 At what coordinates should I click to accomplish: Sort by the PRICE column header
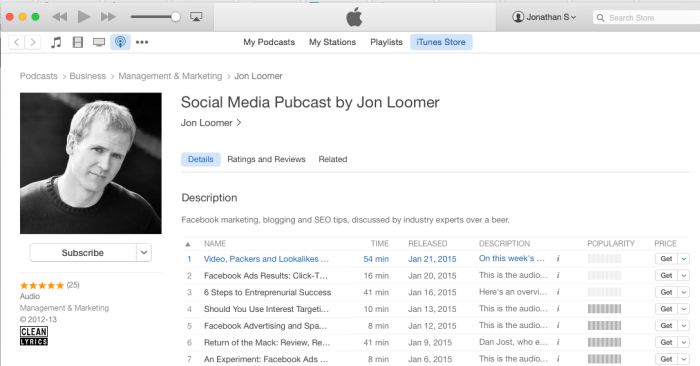click(x=666, y=244)
